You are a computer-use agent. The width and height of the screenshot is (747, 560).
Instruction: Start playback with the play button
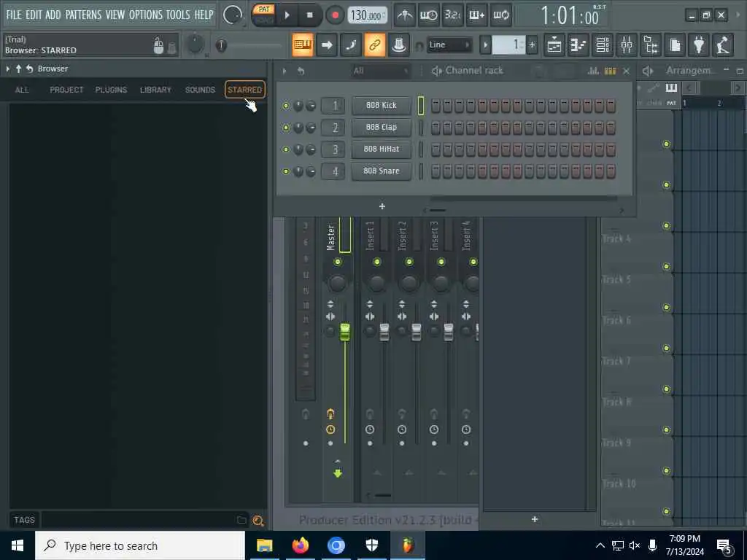pos(287,15)
